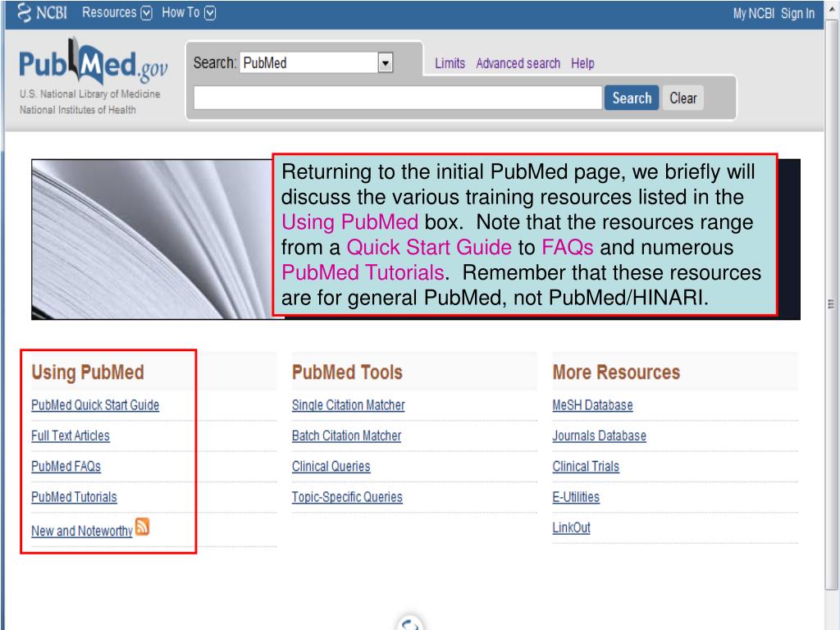Click in the PubMed search query field

(x=398, y=98)
